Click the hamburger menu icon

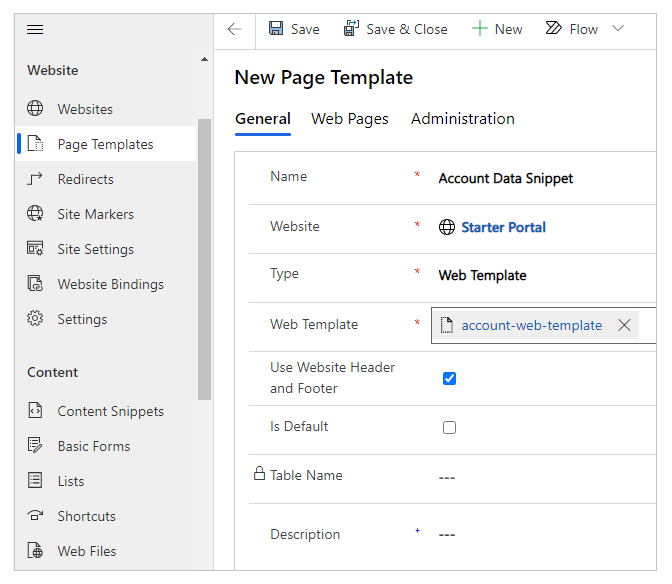35,29
